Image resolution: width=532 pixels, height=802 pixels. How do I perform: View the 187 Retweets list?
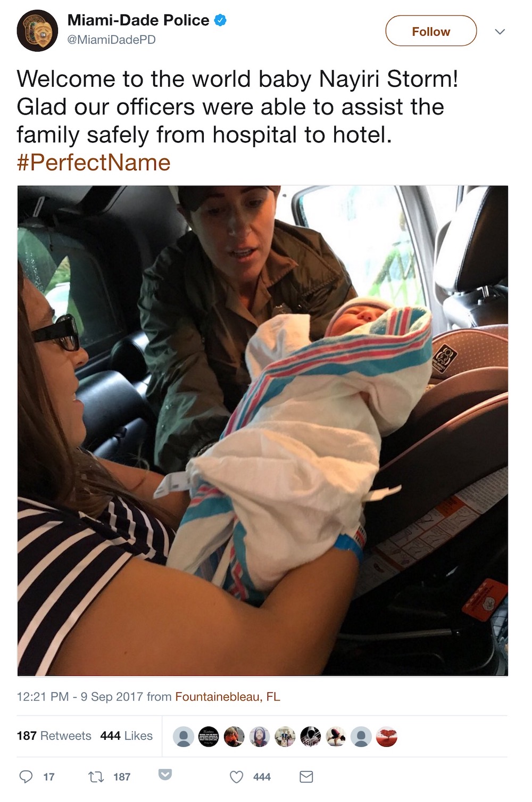54,735
